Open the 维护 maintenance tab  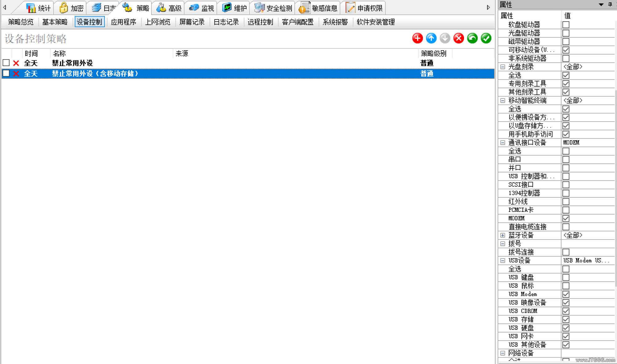coord(234,8)
